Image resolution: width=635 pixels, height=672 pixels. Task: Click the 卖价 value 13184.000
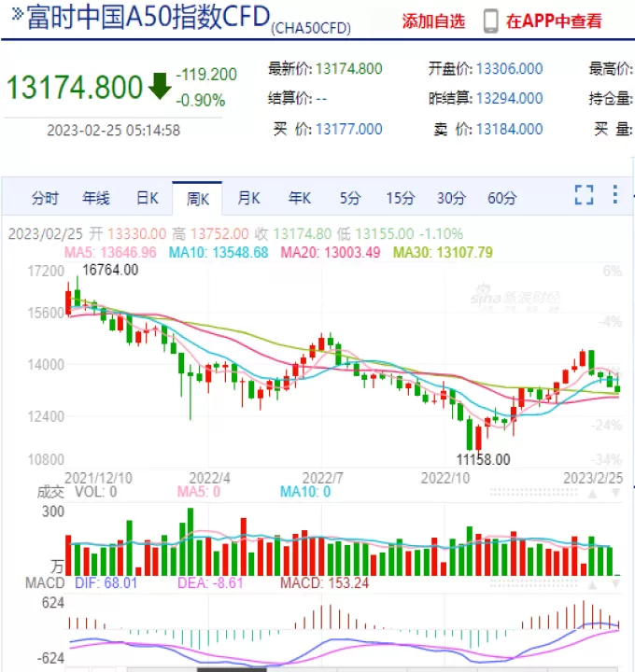pyautogui.click(x=509, y=129)
